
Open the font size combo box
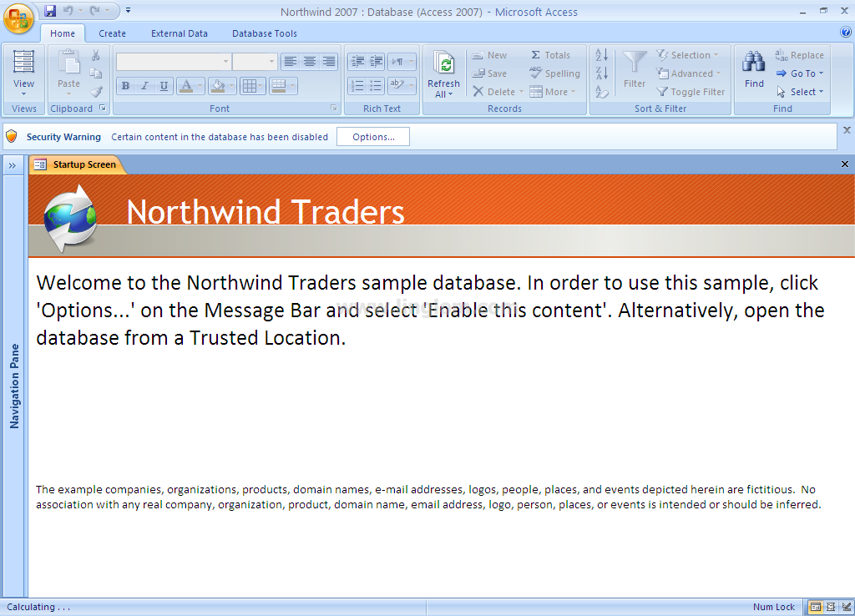255,62
